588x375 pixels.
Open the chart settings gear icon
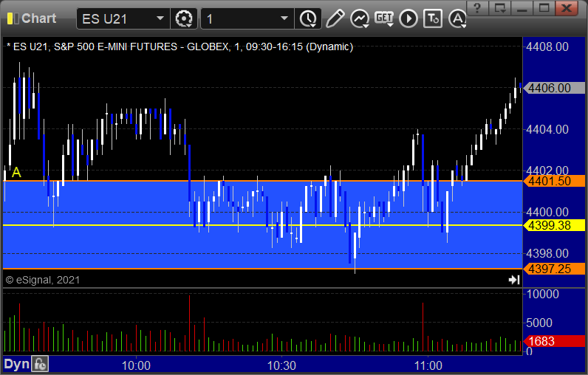184,18
